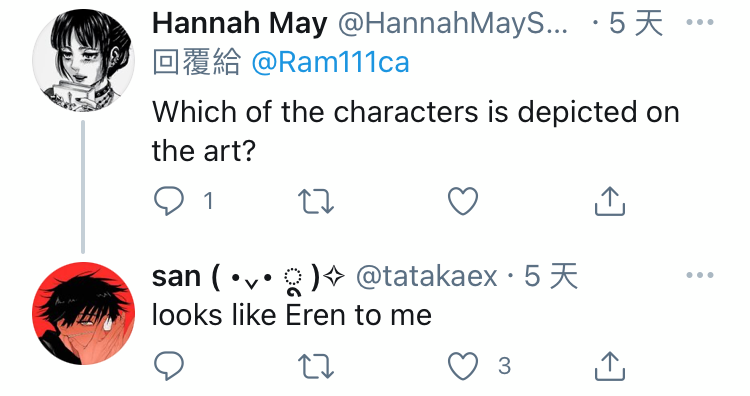The height and width of the screenshot is (396, 750).
Task: Reply to Hannah May's tweet
Action: point(168,201)
